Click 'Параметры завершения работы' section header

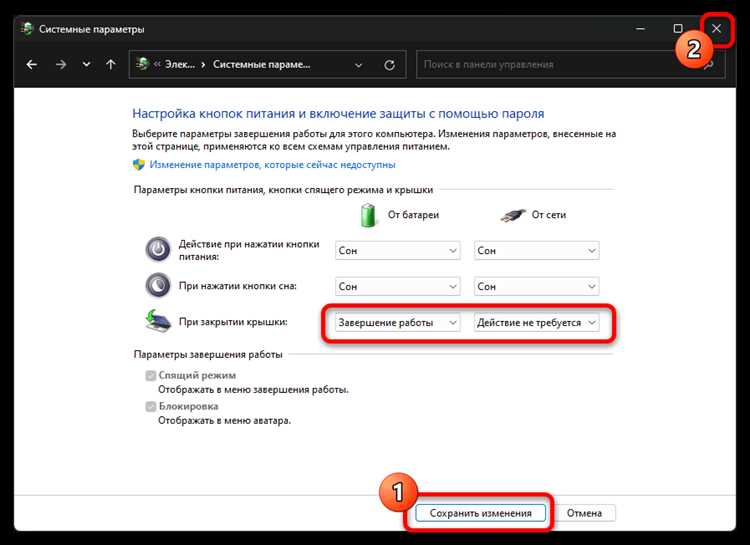208,355
